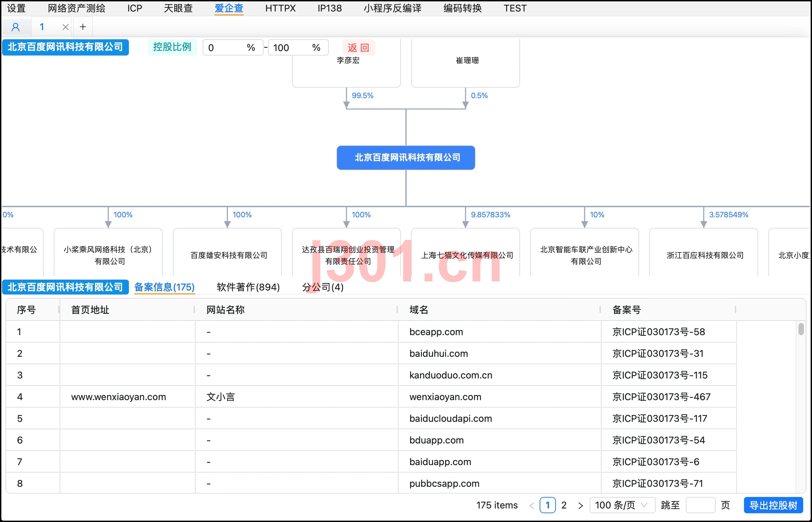812x522 pixels.
Task: Switch to 分公司(4) tab
Action: tap(323, 287)
